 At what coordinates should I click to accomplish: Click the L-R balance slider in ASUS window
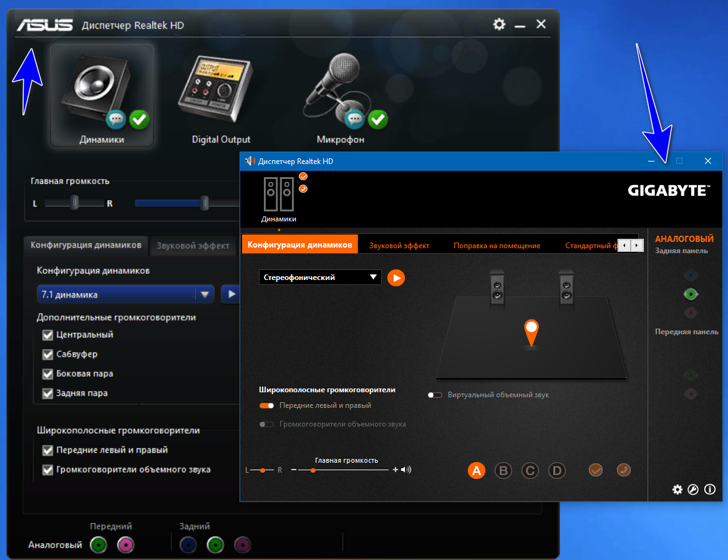pos(74,203)
